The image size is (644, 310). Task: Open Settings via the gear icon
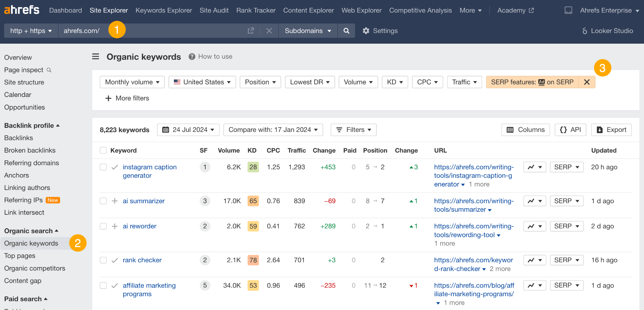pos(366,30)
